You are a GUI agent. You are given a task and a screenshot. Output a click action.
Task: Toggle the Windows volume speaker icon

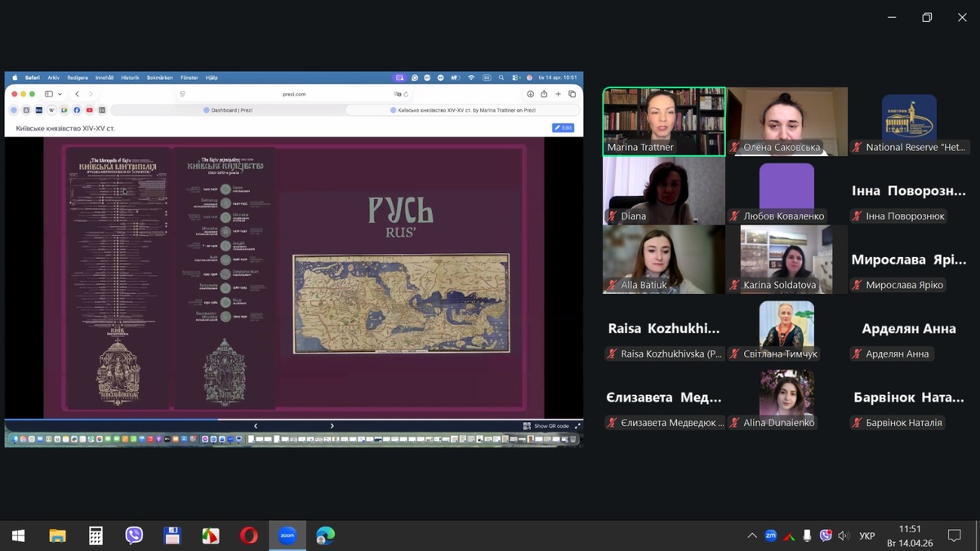click(844, 536)
